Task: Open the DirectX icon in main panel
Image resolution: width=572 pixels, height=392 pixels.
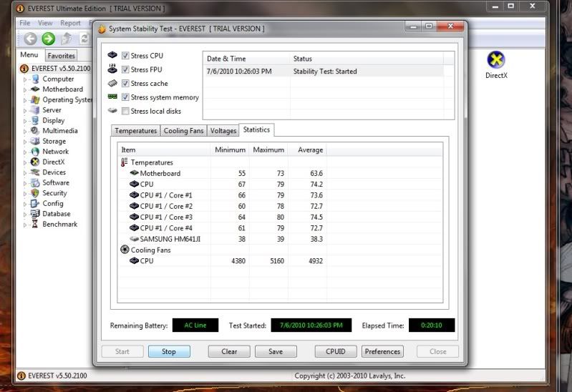Action: pyautogui.click(x=496, y=59)
